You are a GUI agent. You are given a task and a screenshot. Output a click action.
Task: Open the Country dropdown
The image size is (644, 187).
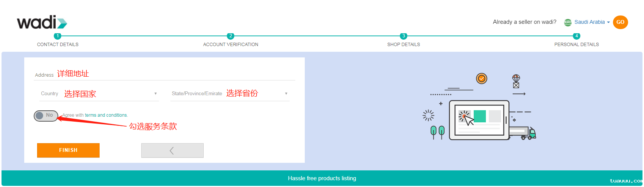[x=99, y=94]
